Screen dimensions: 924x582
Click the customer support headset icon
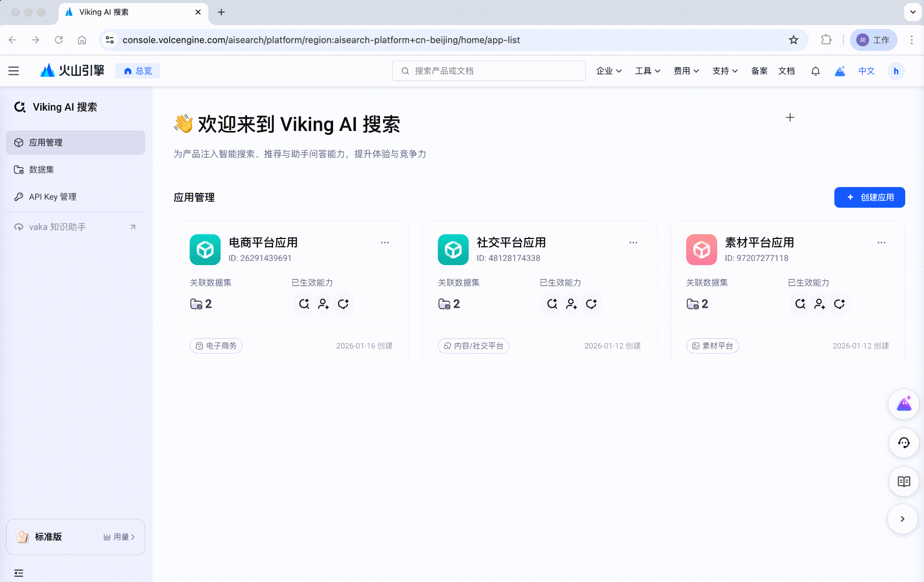904,443
